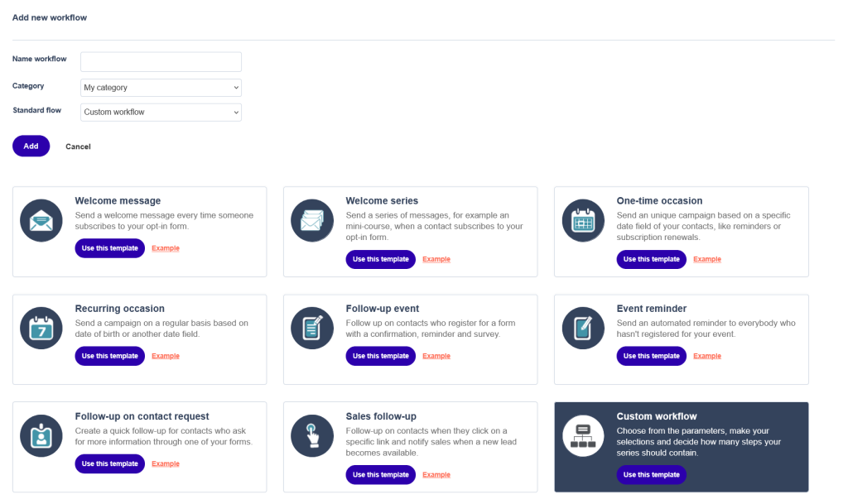Open the Category dropdown
This screenshot has height=504, width=848.
coord(161,88)
